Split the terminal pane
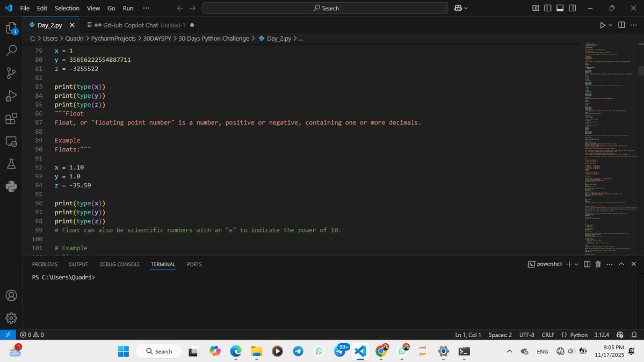 point(587,264)
